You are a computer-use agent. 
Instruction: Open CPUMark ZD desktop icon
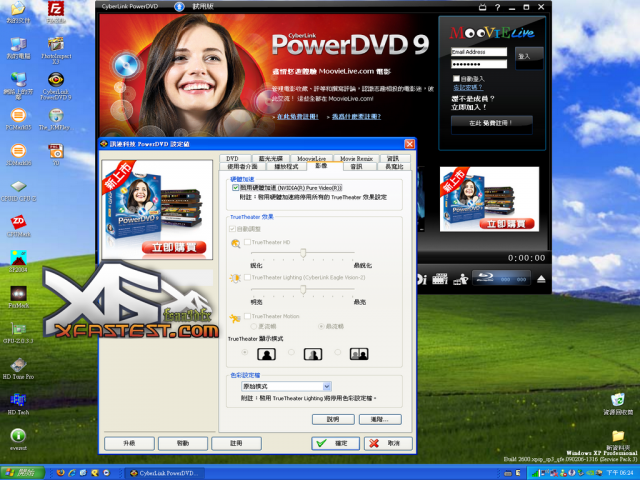click(18, 227)
